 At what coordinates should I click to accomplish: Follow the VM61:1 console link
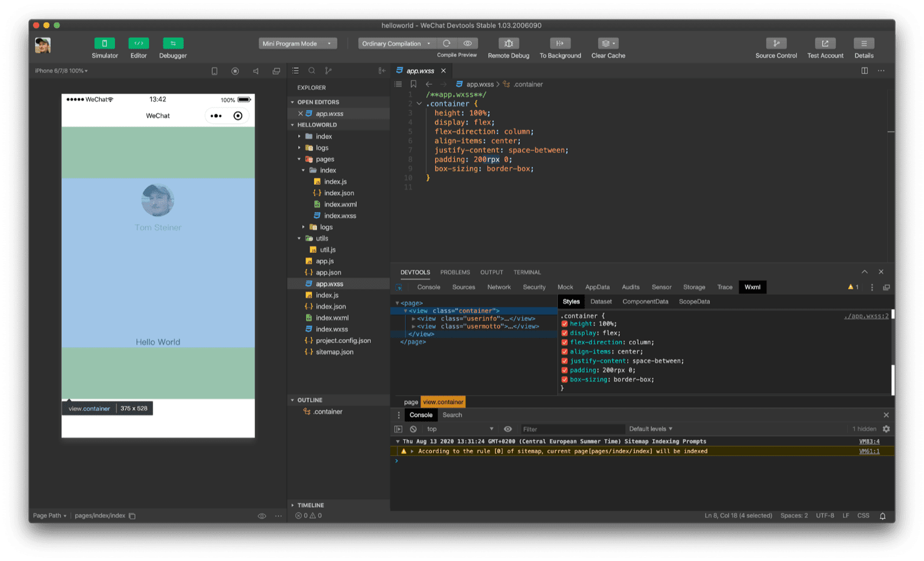[870, 451]
